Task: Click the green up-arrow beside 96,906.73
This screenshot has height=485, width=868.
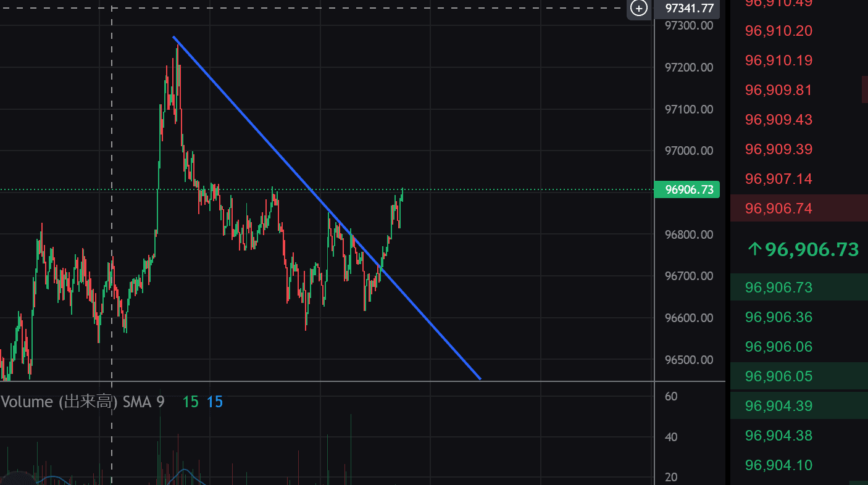Action: 754,249
